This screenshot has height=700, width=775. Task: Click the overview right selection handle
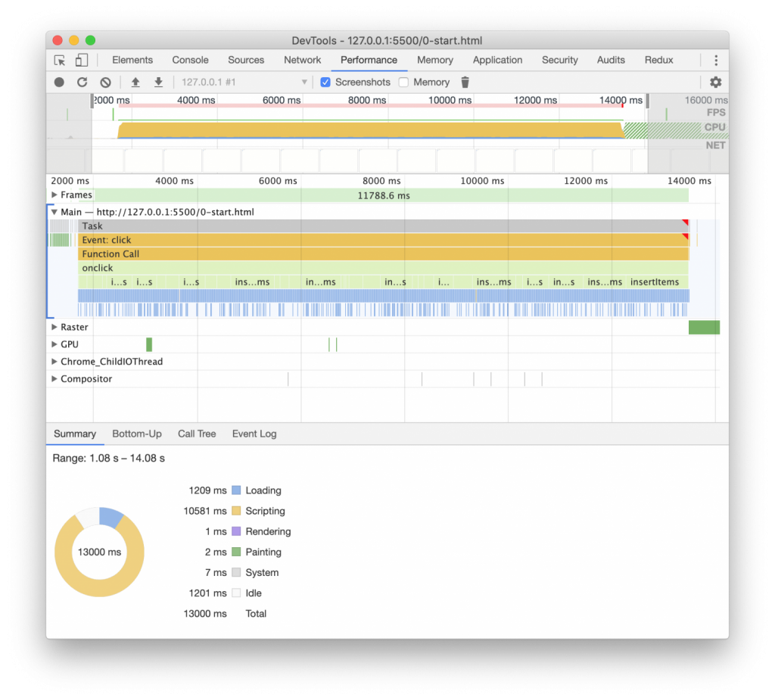point(648,101)
